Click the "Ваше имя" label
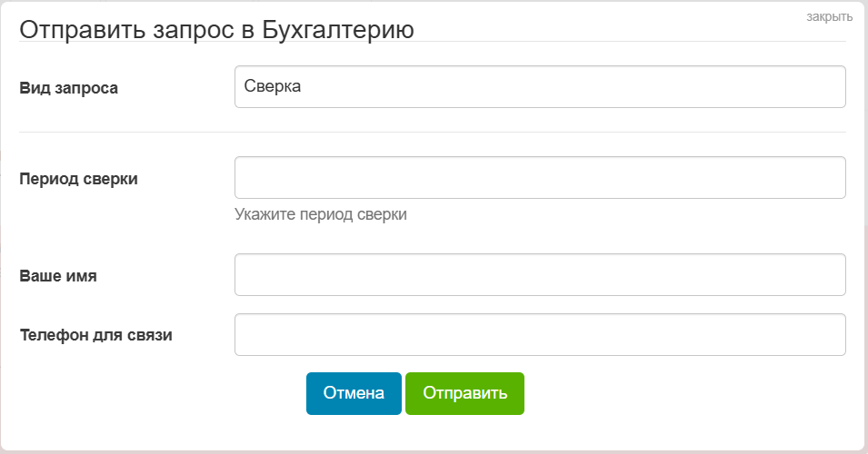Screen dimensions: 868x454 [58, 275]
